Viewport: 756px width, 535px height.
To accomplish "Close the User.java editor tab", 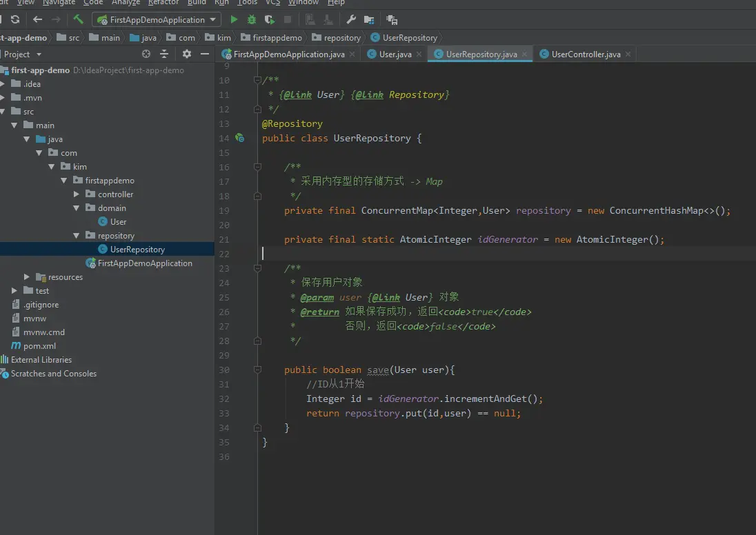I will (x=419, y=54).
